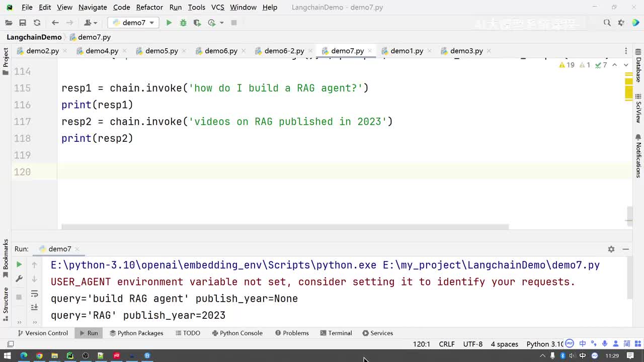Open the VCS menu

[x=218, y=8]
